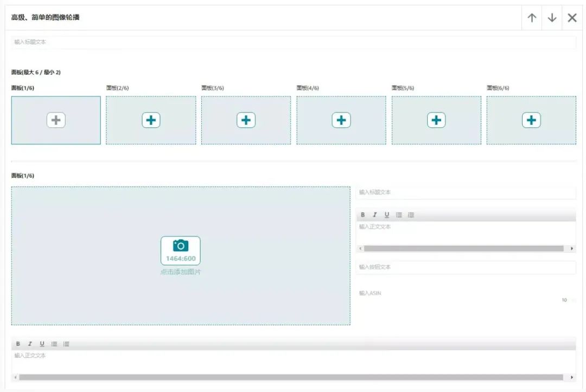Click the bottom editor horizontal scrollbar
Viewport: 586px width, 392px height.
(x=291, y=377)
